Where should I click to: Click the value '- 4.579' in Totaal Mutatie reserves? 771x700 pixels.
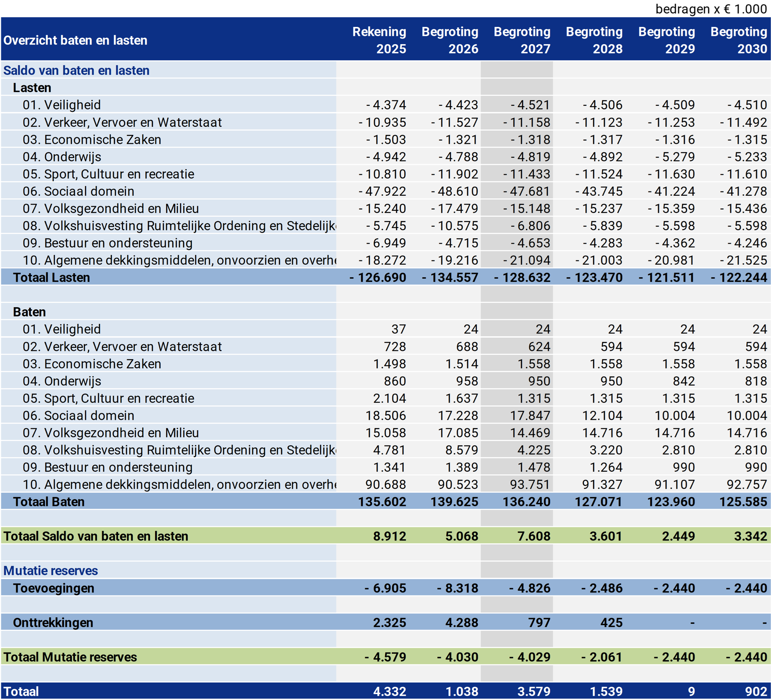pyautogui.click(x=385, y=657)
